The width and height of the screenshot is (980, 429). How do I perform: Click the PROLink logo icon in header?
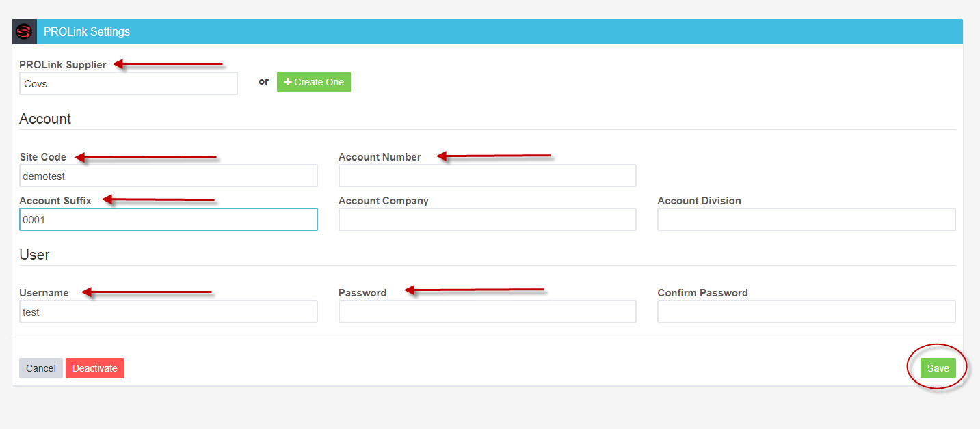(25, 31)
